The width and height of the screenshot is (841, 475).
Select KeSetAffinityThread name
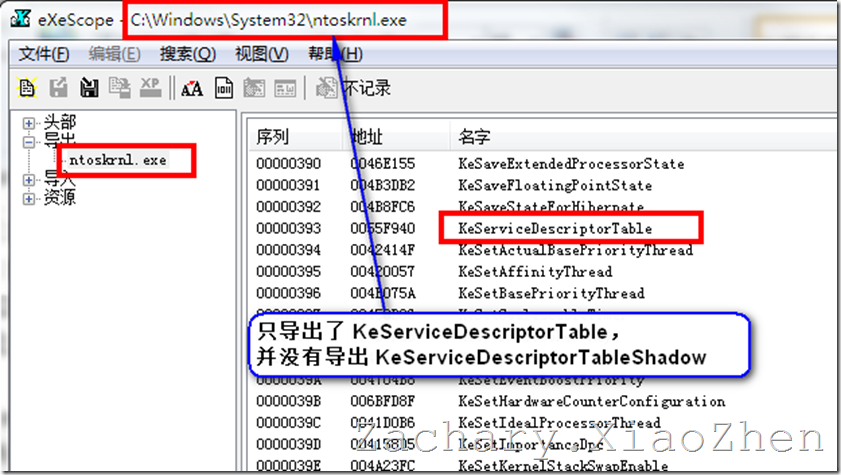pyautogui.click(x=535, y=271)
